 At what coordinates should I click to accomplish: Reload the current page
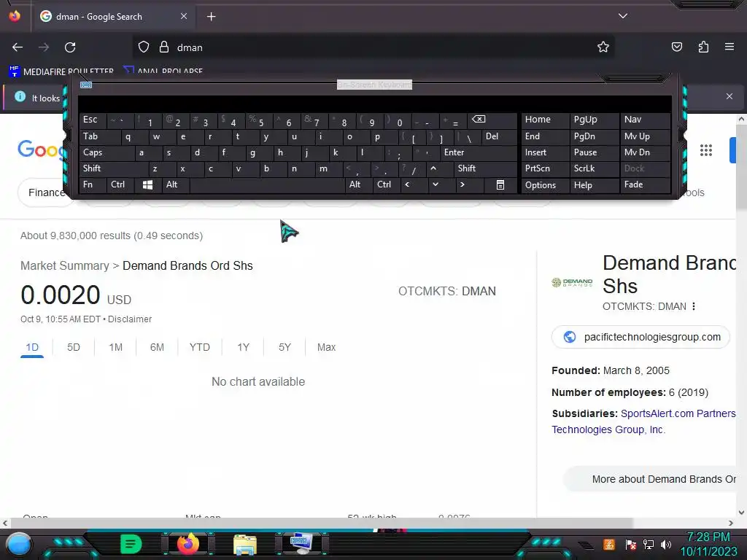[x=70, y=47]
